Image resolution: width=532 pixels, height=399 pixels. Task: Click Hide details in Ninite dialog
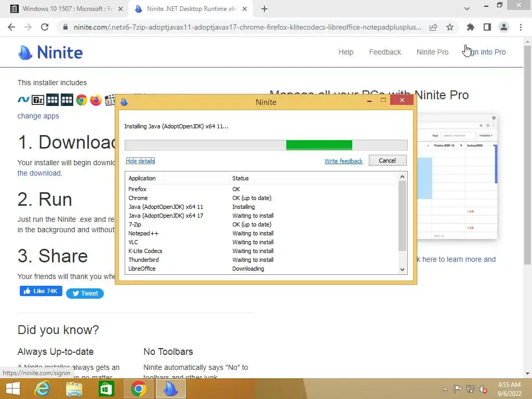coord(140,161)
